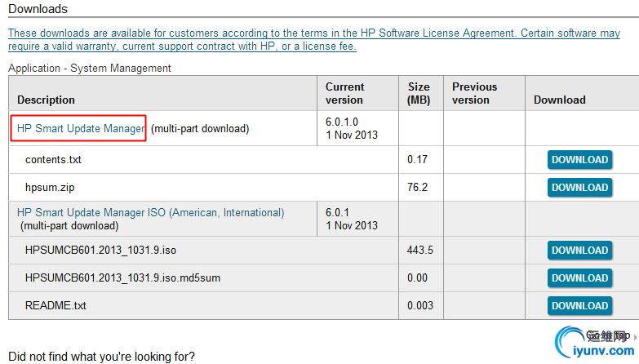The width and height of the screenshot is (639, 364).
Task: Click 'Did not find what you're looking for?' text
Action: point(101,357)
